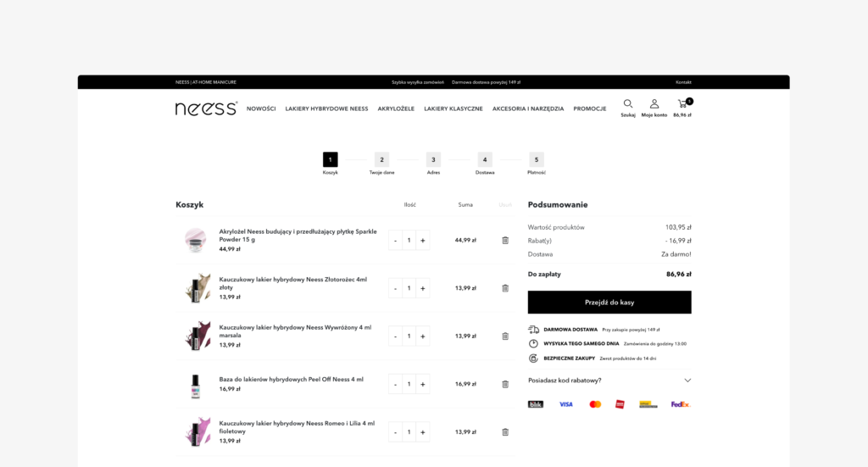Delete Akrylożel Sparkle Powder using trash icon
The image size is (868, 467).
point(505,240)
